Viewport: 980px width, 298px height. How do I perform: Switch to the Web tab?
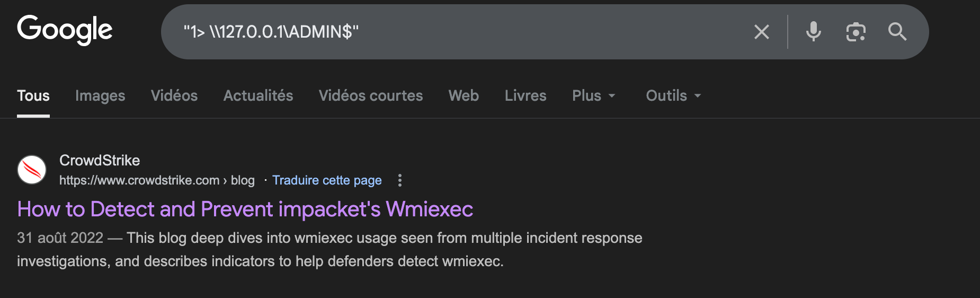pos(464,95)
